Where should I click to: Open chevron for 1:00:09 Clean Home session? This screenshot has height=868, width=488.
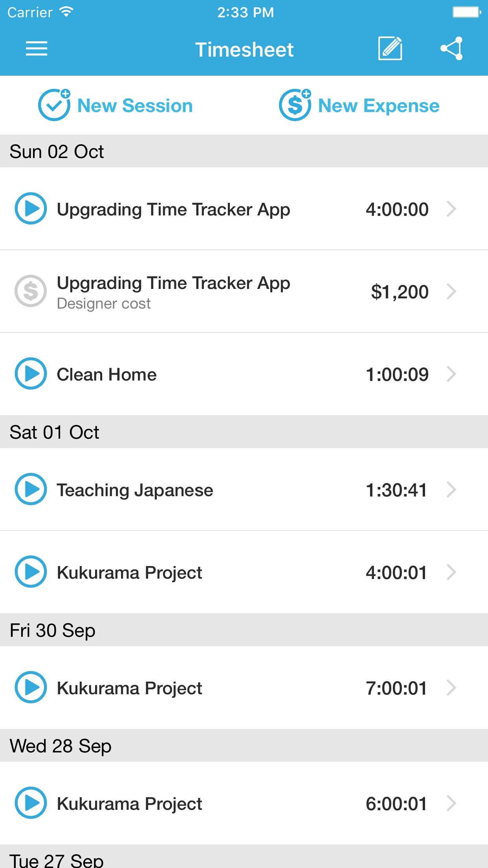(451, 374)
